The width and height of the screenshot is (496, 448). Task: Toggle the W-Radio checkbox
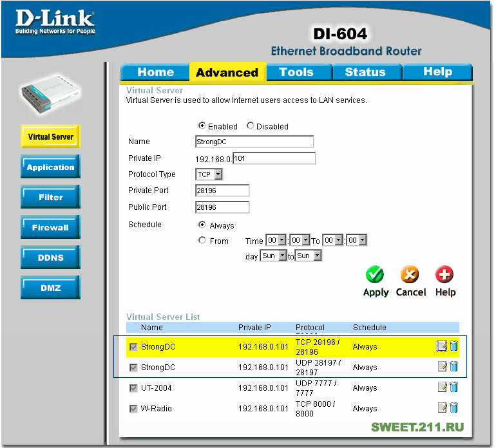[133, 409]
